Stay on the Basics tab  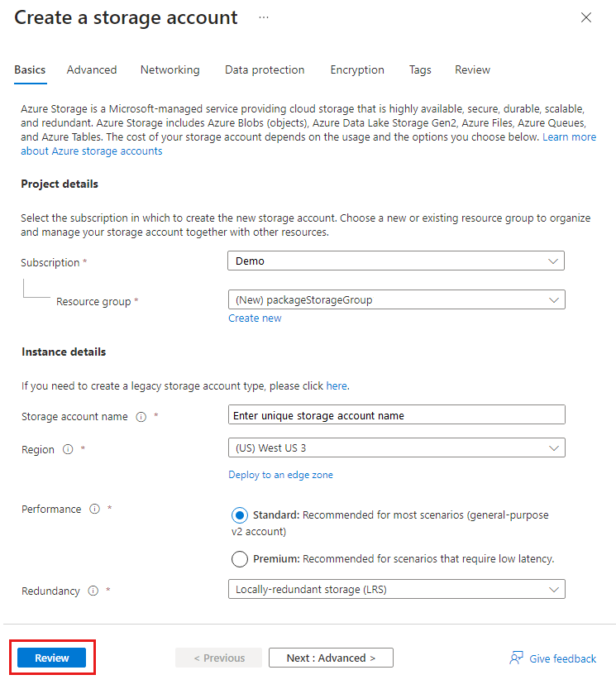coord(30,70)
